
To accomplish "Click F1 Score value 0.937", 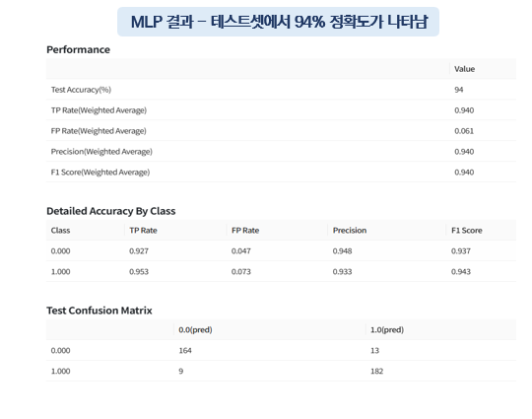I will pos(461,251).
